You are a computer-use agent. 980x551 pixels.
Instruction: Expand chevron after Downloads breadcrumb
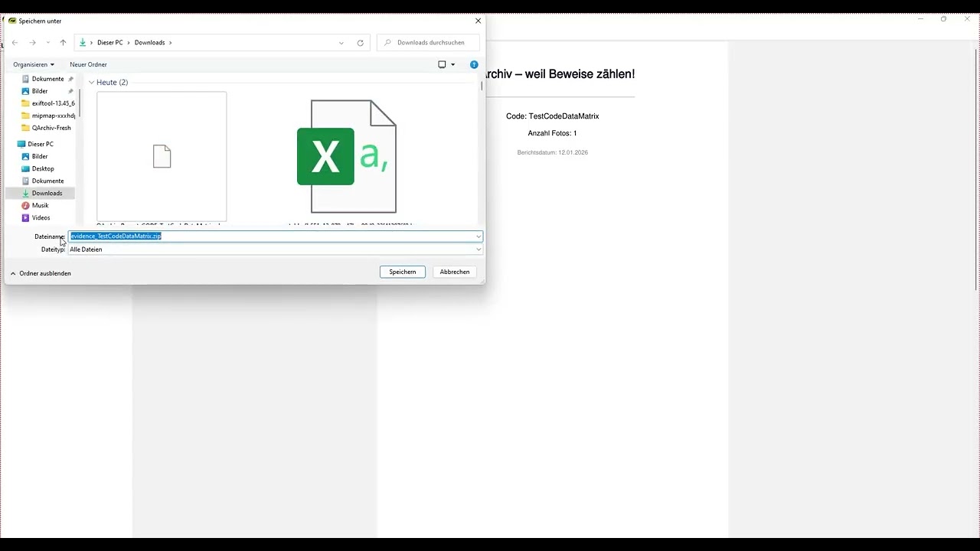tap(171, 43)
